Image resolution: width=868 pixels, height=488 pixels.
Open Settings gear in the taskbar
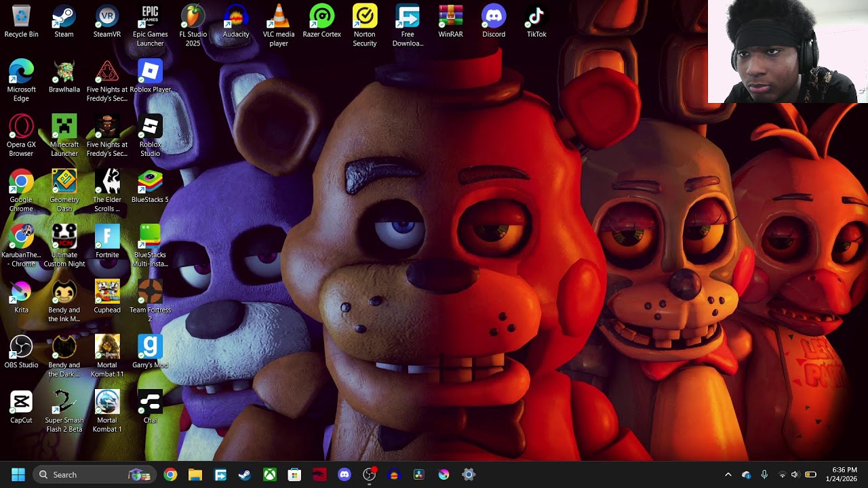pos(469,474)
